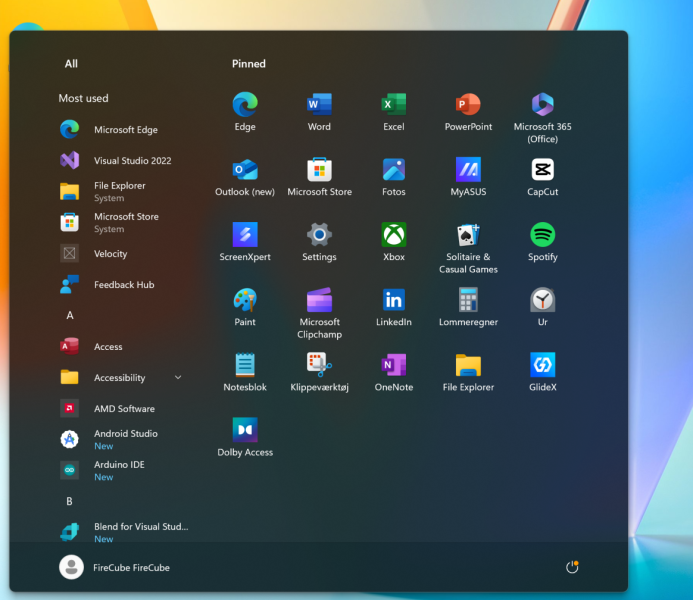Open Microsoft Store System list entry
Screen dimensions: 693x600
(x=123, y=222)
